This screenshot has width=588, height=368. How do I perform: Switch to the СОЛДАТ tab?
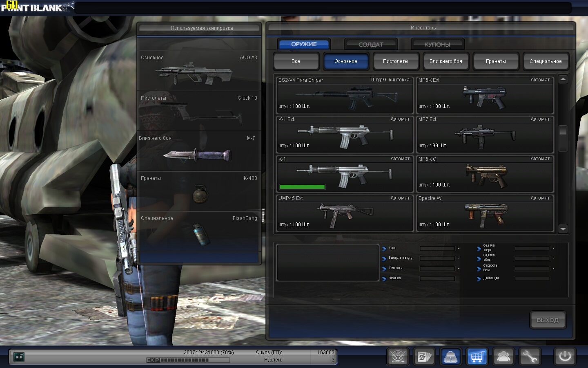click(371, 44)
